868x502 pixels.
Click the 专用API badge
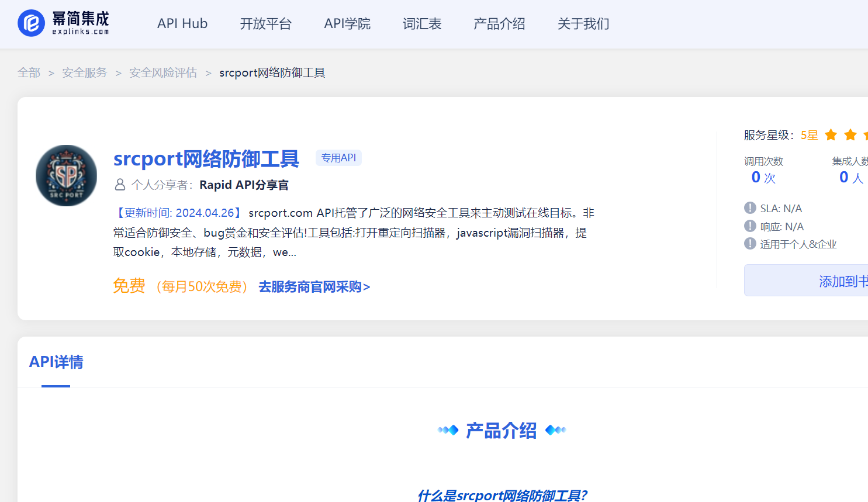coord(338,157)
